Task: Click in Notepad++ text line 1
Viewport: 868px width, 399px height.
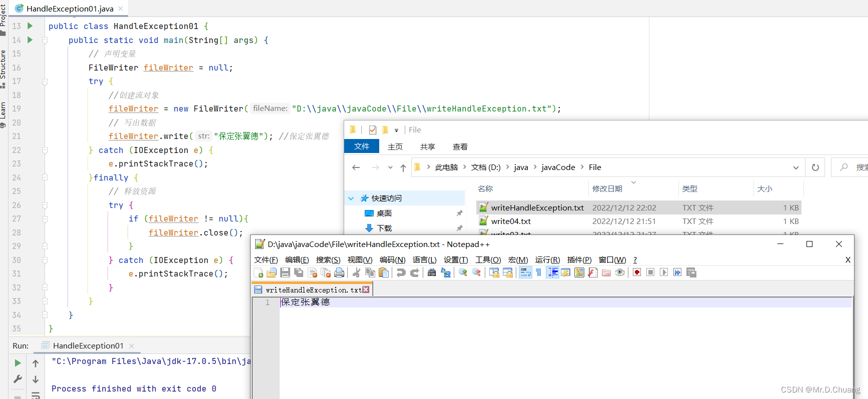Action: tap(566, 302)
